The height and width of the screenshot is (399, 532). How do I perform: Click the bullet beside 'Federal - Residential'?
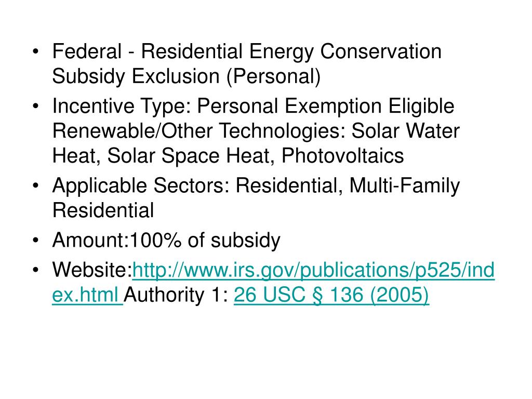36,52
